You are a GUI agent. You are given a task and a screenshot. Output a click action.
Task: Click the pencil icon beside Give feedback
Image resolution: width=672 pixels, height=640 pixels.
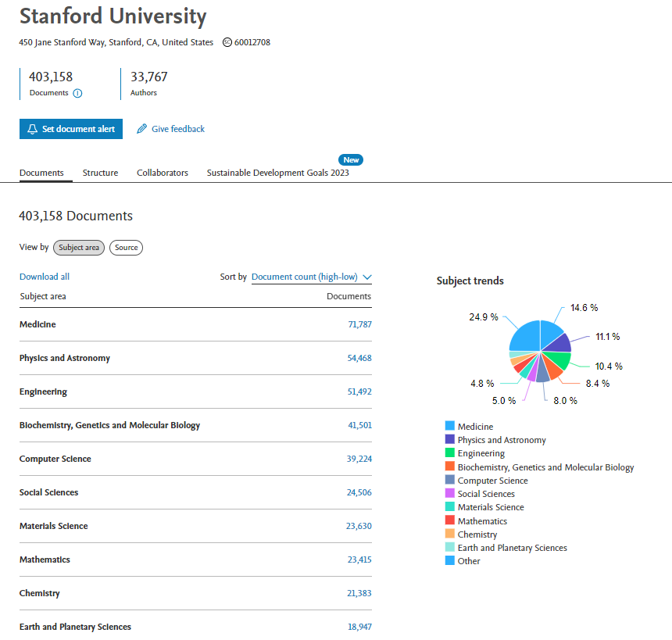[142, 129]
